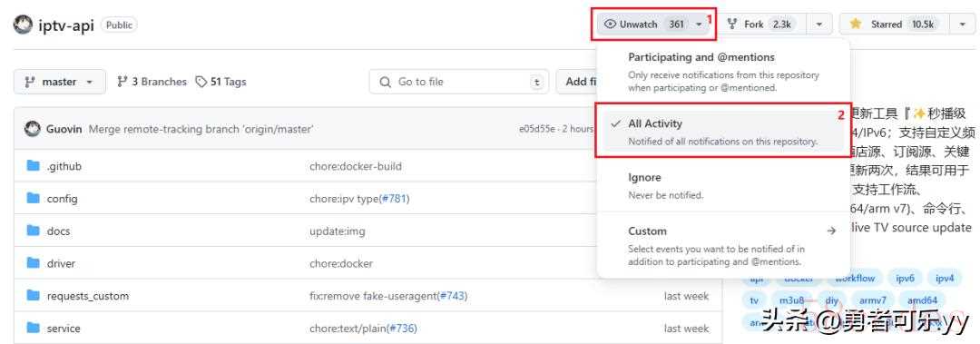The height and width of the screenshot is (344, 980).
Task: Click the star icon on Starred button
Action: 856,25
